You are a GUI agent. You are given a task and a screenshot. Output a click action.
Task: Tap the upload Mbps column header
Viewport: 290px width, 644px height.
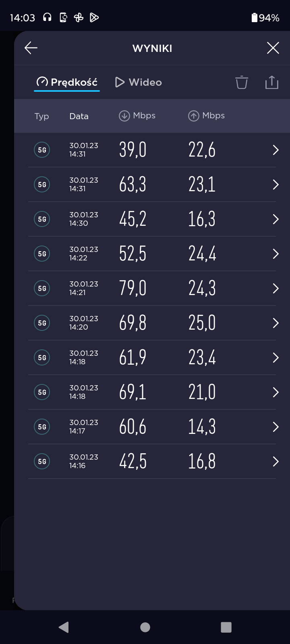pyautogui.click(x=206, y=116)
